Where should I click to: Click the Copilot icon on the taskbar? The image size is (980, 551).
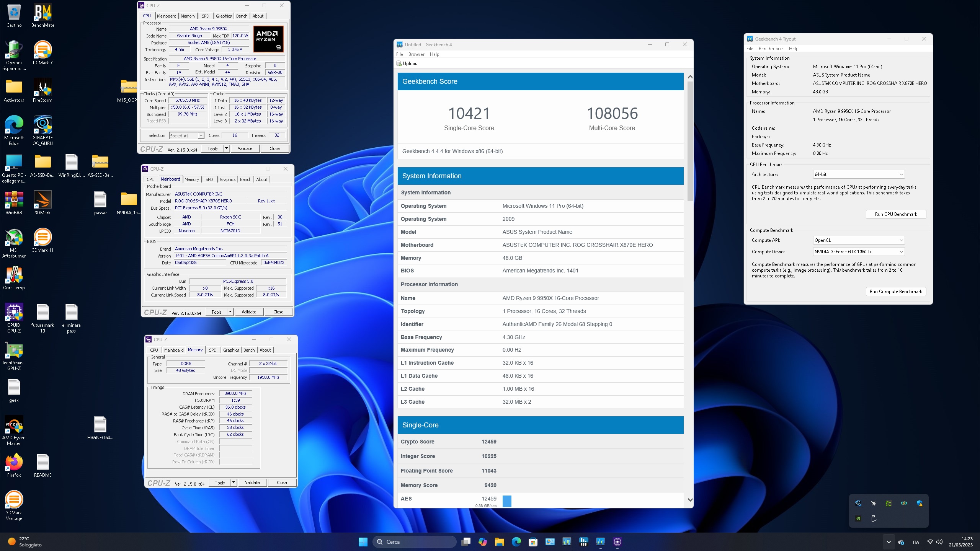(482, 542)
